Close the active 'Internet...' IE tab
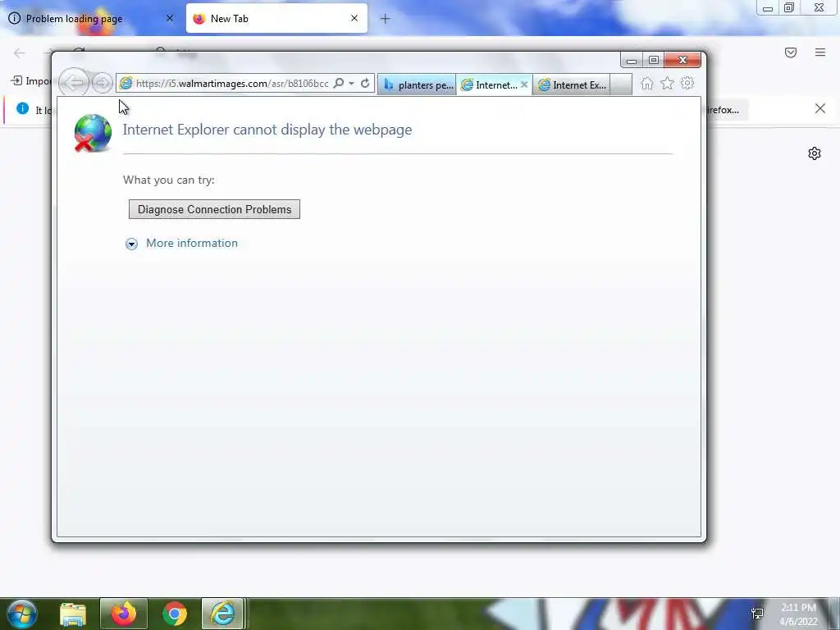Screen dimensions: 840x630 click(x=524, y=84)
